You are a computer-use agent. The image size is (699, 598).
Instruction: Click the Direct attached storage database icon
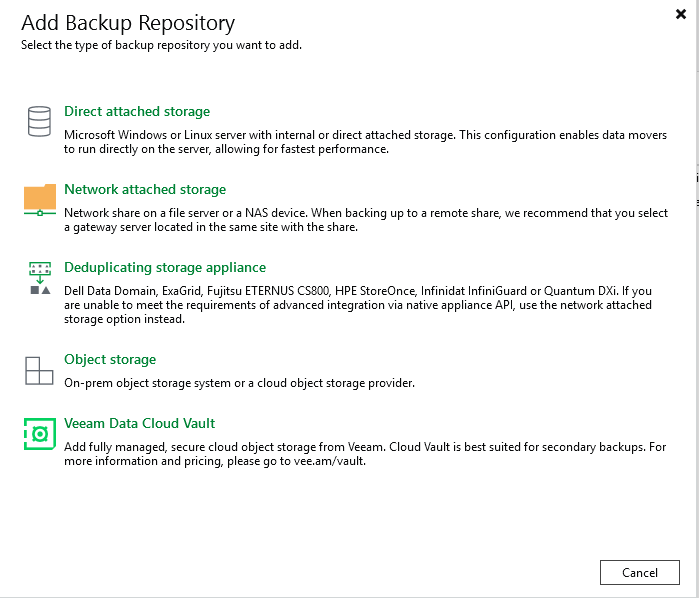[x=39, y=123]
